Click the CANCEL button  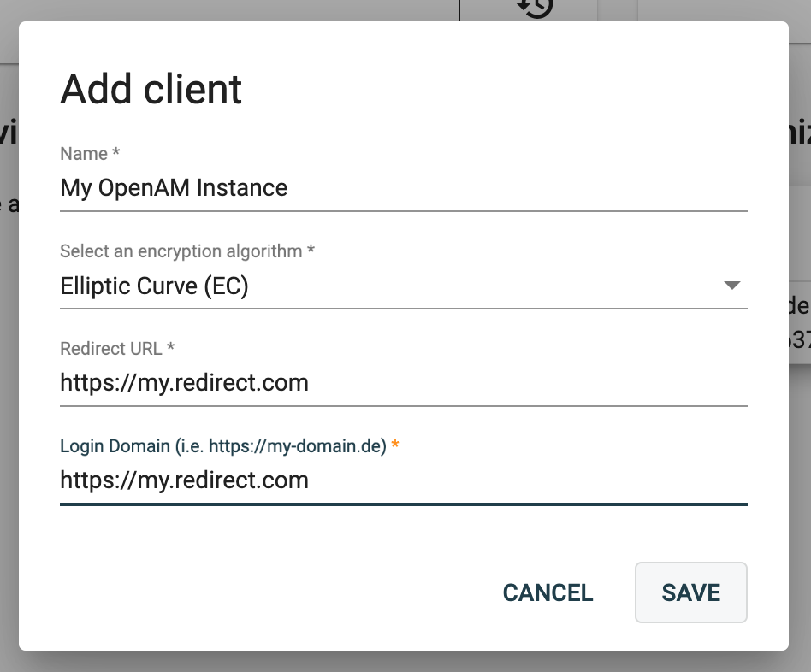(x=548, y=592)
